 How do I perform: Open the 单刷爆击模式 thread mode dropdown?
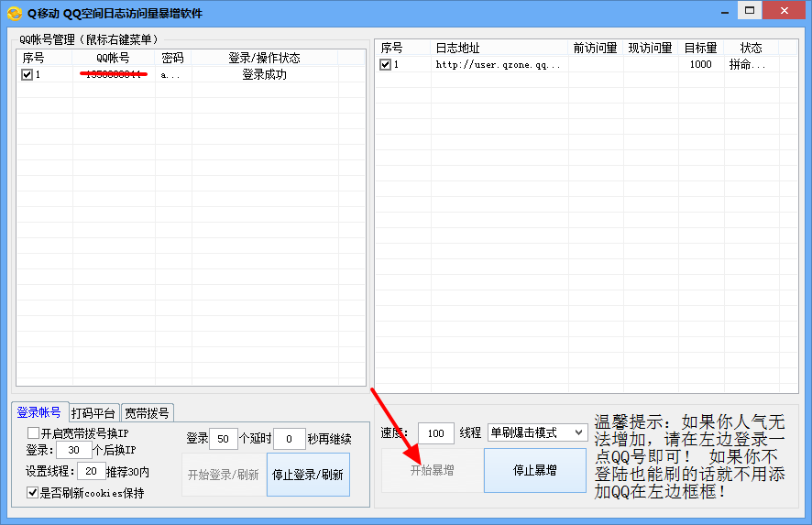click(538, 432)
